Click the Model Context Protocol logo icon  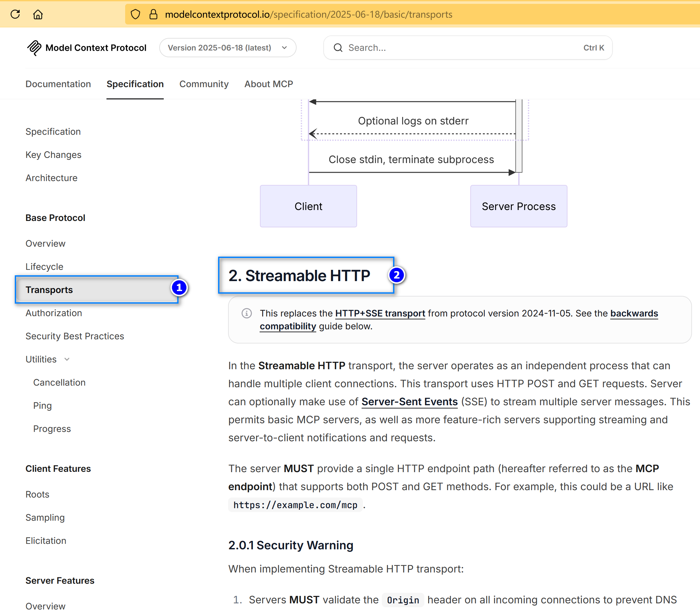pos(34,48)
